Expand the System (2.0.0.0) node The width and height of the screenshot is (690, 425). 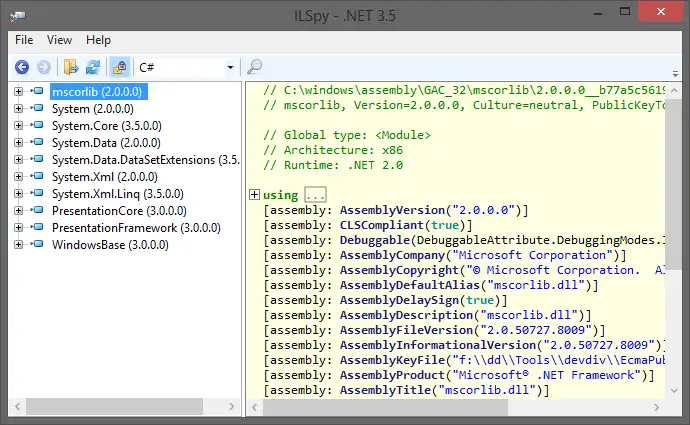tap(18, 108)
